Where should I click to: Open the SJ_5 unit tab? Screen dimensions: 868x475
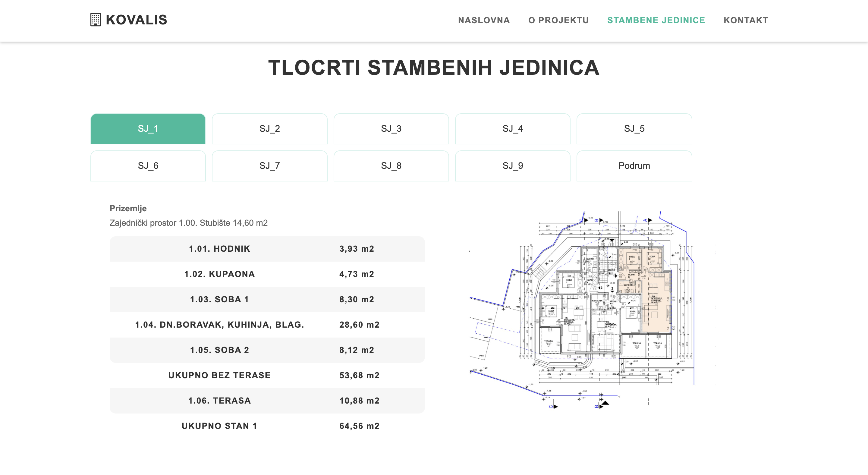click(x=634, y=129)
